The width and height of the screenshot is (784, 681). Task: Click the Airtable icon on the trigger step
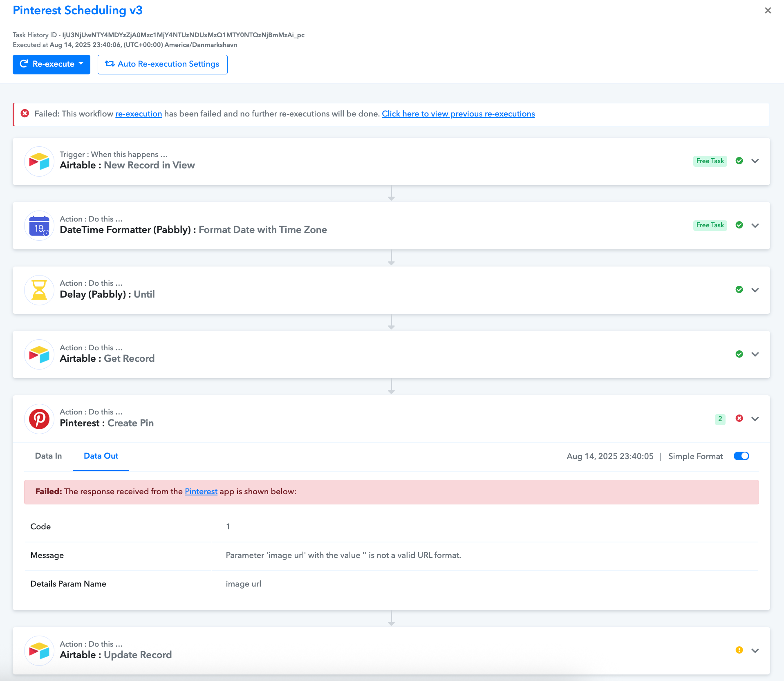pos(39,161)
